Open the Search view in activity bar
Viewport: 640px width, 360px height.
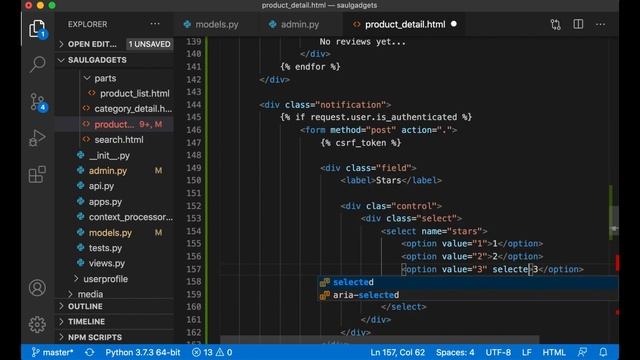coord(37,64)
